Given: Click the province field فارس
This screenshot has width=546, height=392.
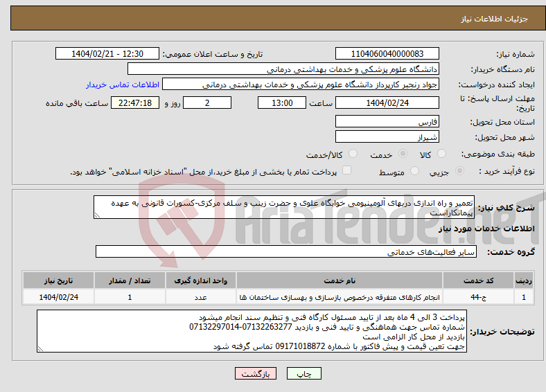Looking at the screenshot, I should coord(387,121).
